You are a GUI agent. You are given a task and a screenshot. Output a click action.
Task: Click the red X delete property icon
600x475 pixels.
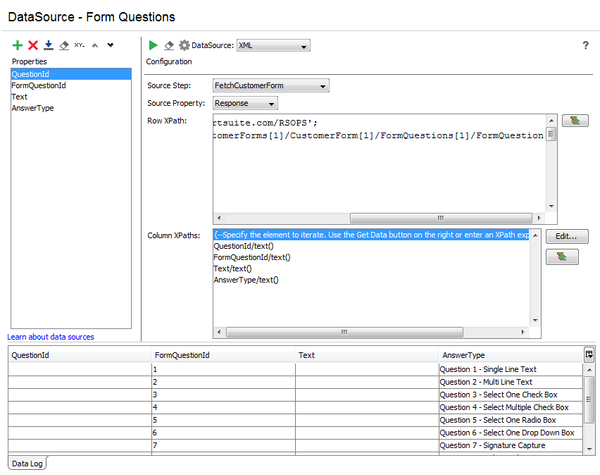tap(33, 46)
